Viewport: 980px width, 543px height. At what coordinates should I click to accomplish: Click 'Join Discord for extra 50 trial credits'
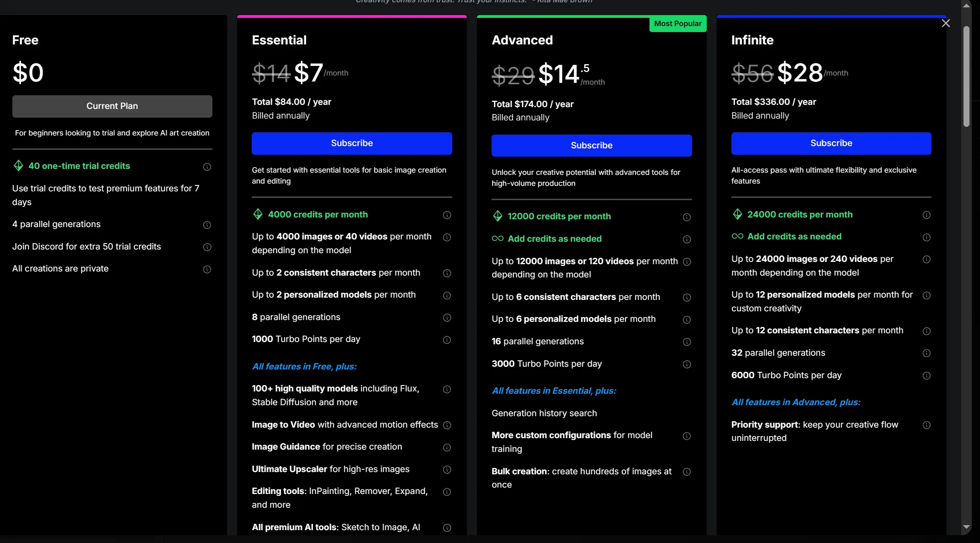pos(87,247)
